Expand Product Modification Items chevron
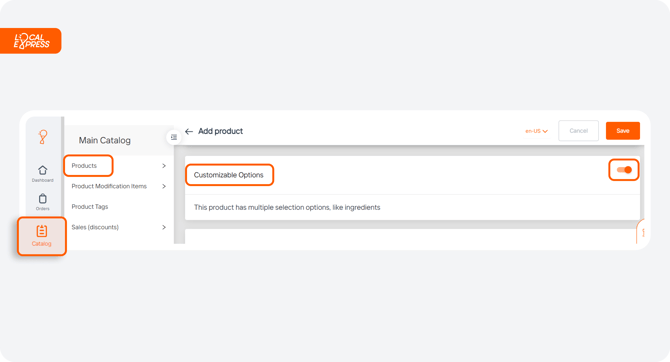Image resolution: width=670 pixels, height=362 pixels. [x=164, y=186]
